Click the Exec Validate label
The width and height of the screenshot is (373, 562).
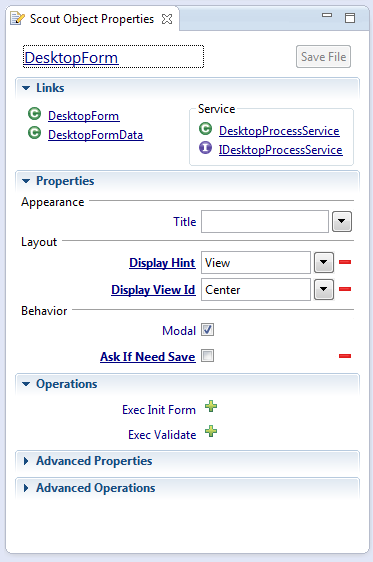pos(162,435)
